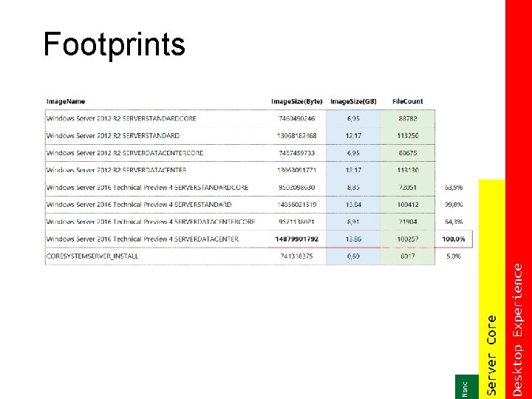Image resolution: width=532 pixels, height=399 pixels.
Task: Select byte size "13068183468" of 2012 SERVERSTANDARD
Action: (297, 136)
